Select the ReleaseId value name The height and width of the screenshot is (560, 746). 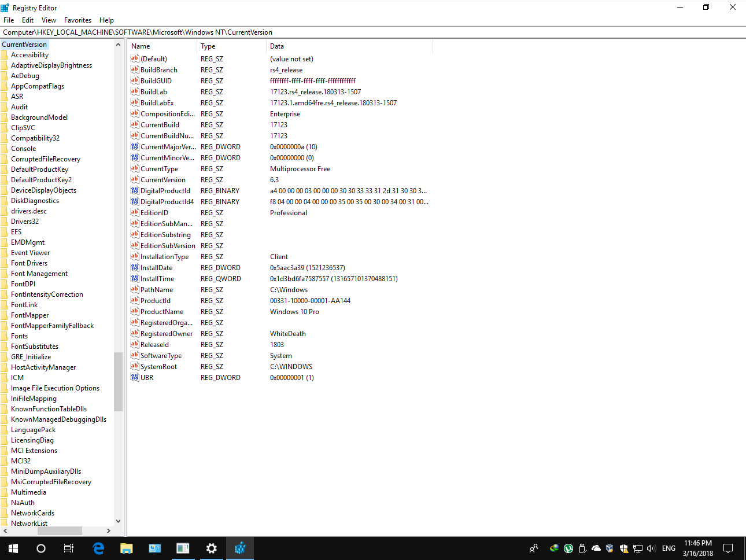155,344
